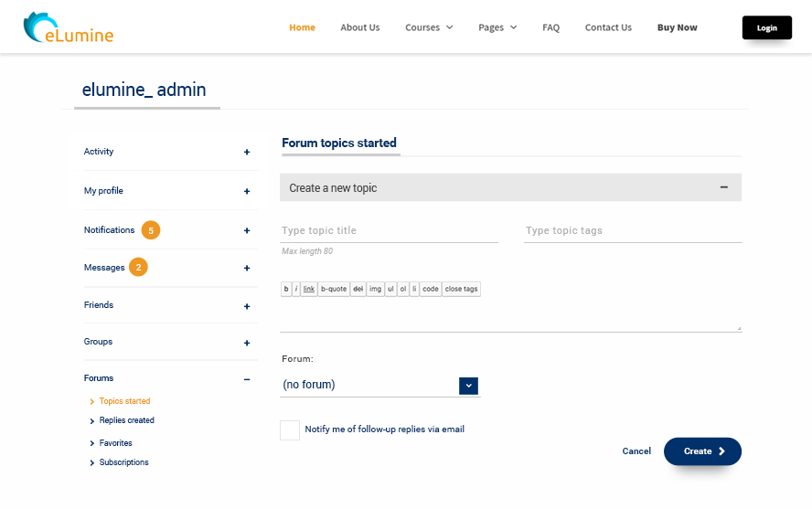Check notify follow-up replies via email
Viewport: 812px width, 509px height.
click(x=290, y=429)
